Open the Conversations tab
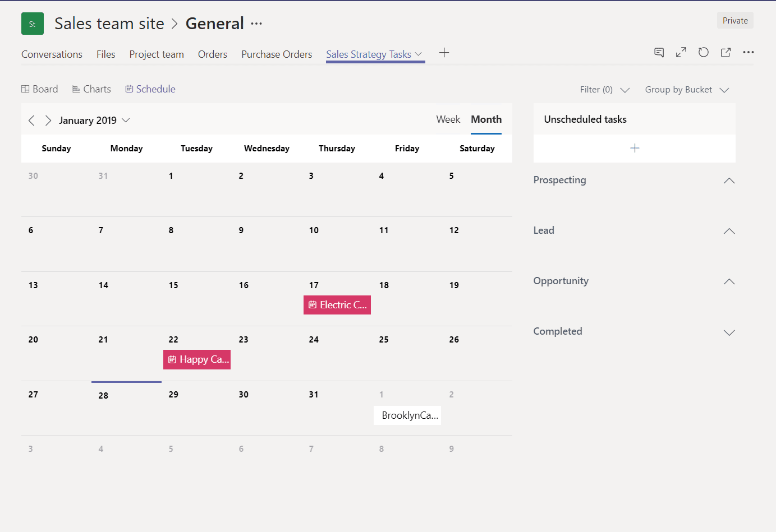Viewport: 776px width, 532px height. tap(52, 54)
